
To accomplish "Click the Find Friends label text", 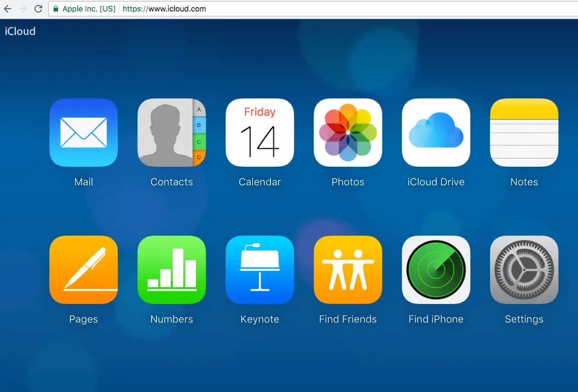I will [x=348, y=319].
